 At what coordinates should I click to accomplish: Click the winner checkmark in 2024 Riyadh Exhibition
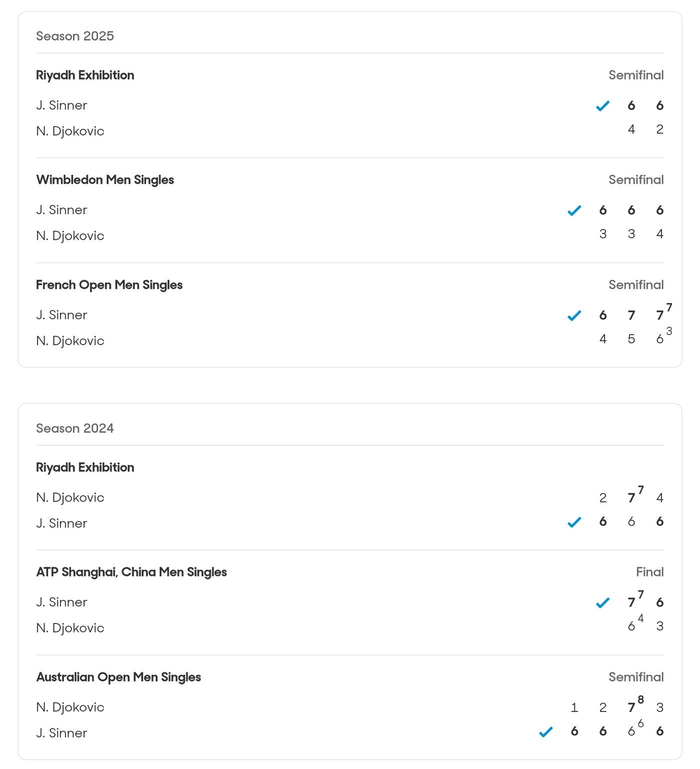[x=574, y=522]
